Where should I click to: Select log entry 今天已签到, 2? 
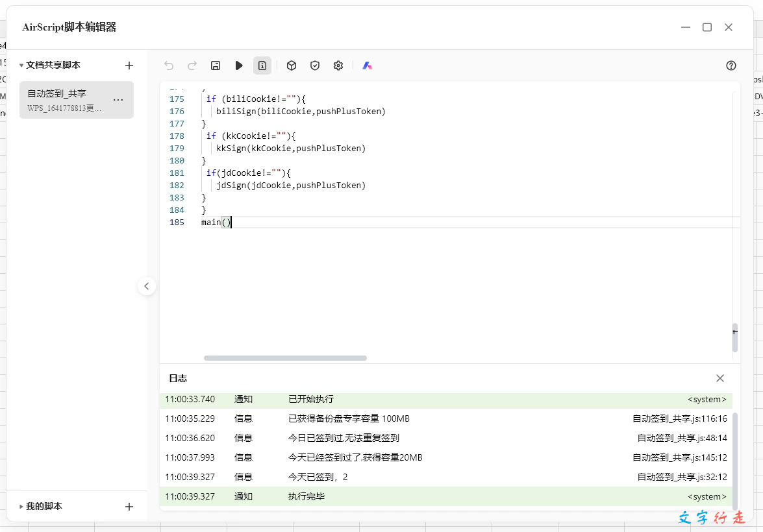[x=445, y=477]
